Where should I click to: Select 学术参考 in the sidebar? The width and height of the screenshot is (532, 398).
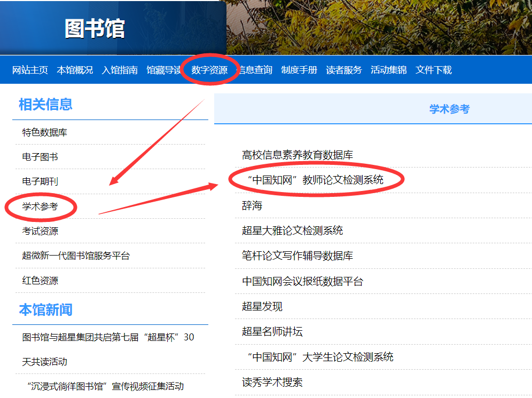point(40,206)
